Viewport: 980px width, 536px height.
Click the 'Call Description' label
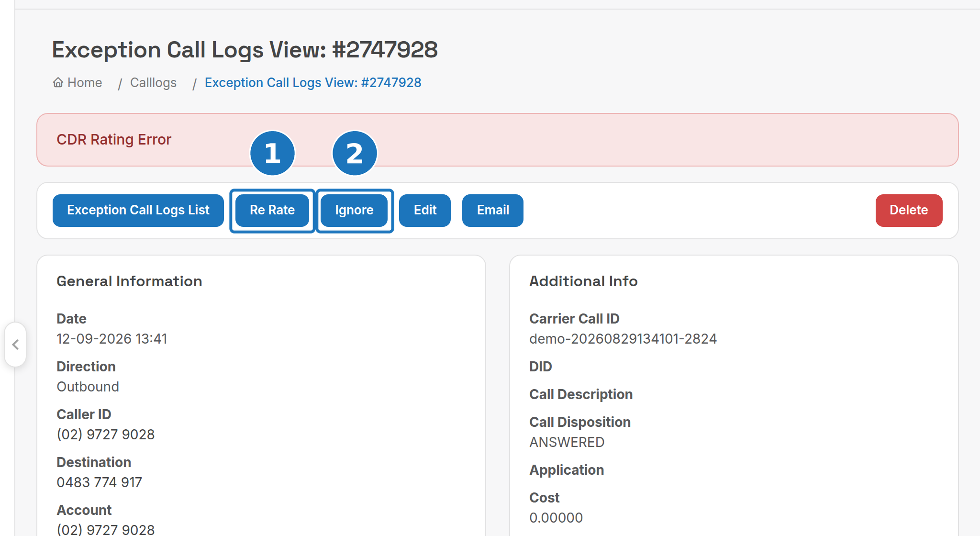click(581, 394)
